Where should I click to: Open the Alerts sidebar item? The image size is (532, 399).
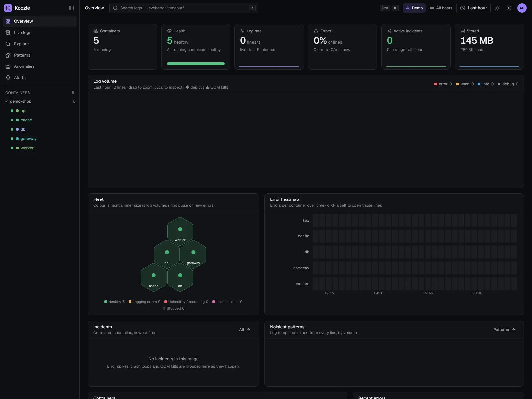pyautogui.click(x=40, y=78)
